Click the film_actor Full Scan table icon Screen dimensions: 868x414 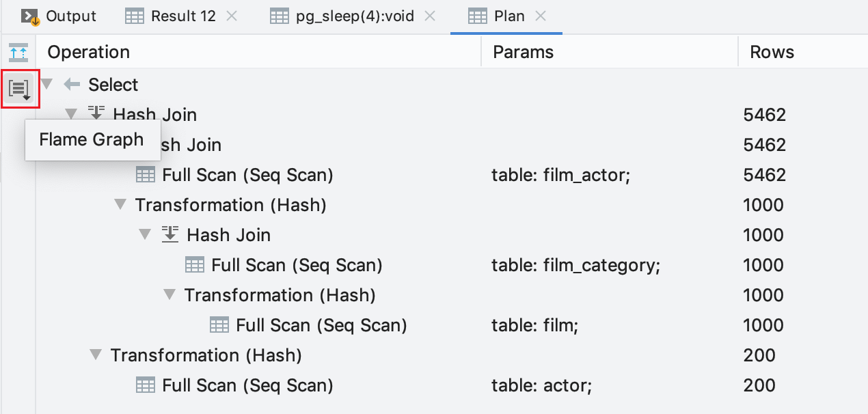[x=146, y=175]
